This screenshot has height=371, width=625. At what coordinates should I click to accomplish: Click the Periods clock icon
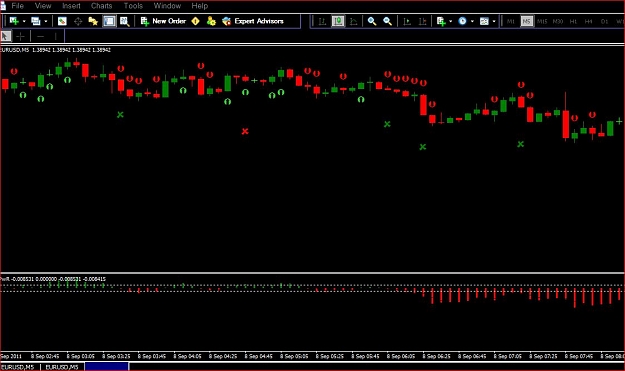pos(462,21)
